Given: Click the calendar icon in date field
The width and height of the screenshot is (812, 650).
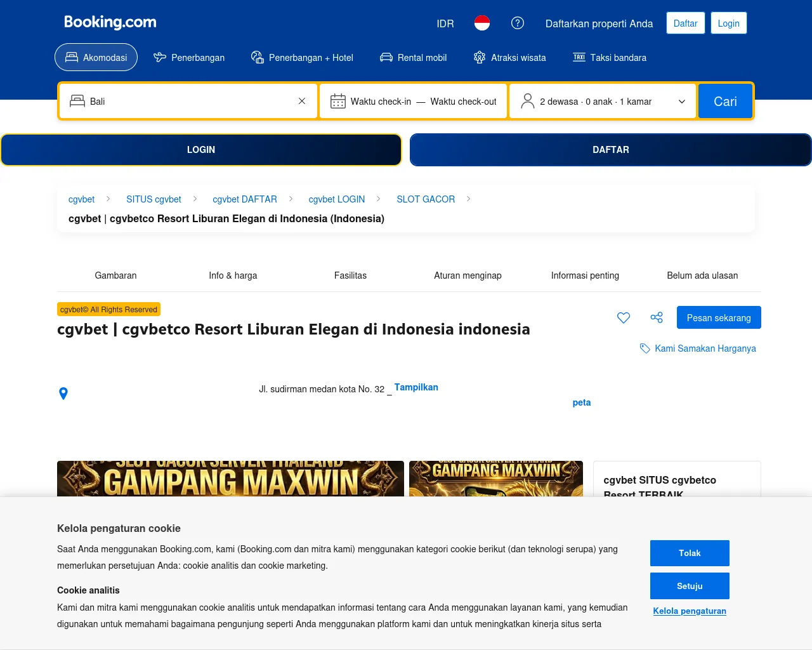Looking at the screenshot, I should [x=338, y=101].
